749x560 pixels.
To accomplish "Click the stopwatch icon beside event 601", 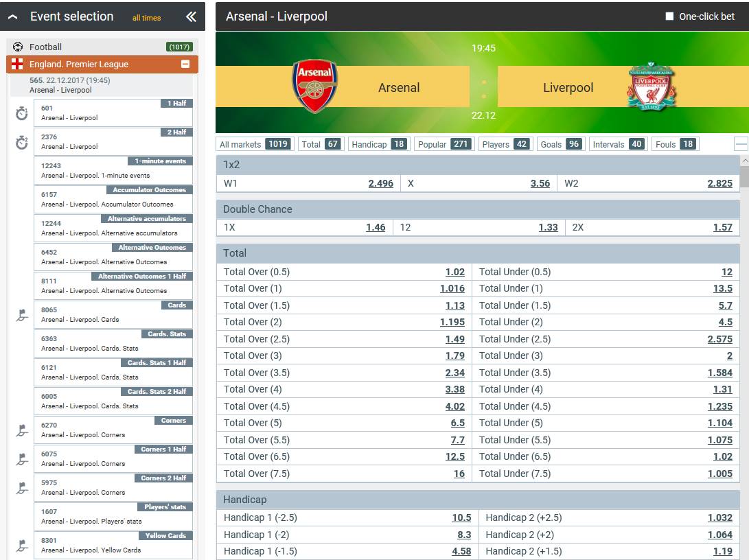I will point(21,114).
